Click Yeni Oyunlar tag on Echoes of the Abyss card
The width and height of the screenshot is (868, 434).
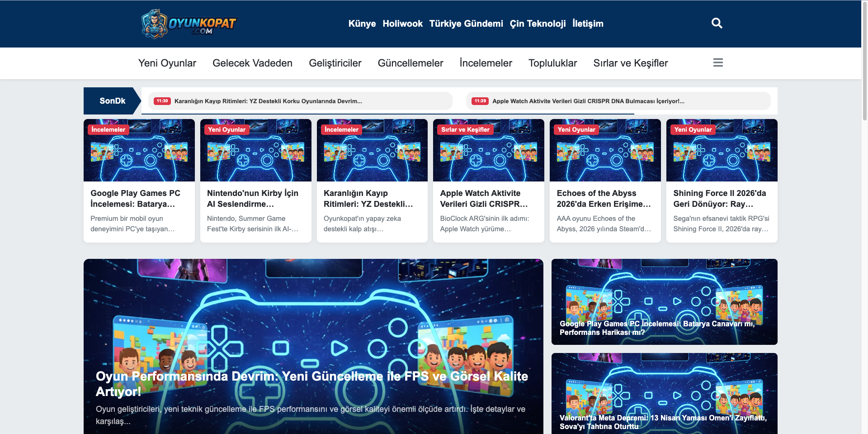pos(576,129)
